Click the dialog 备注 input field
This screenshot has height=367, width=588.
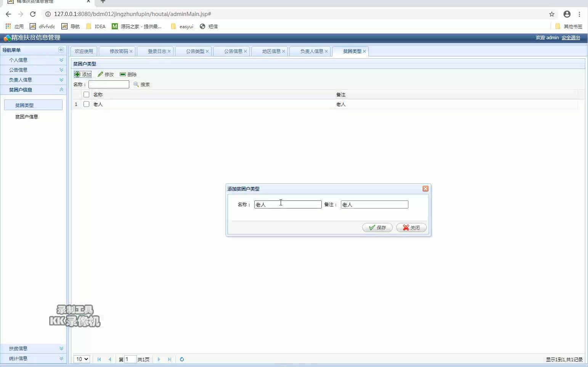(x=374, y=205)
